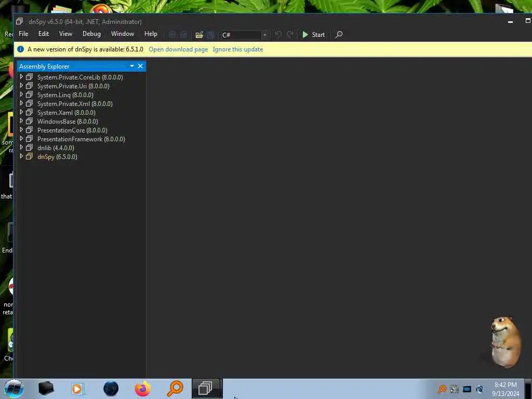Click assembly icon next to System.Private.CoreLib
The width and height of the screenshot is (532, 399).
[x=30, y=77]
